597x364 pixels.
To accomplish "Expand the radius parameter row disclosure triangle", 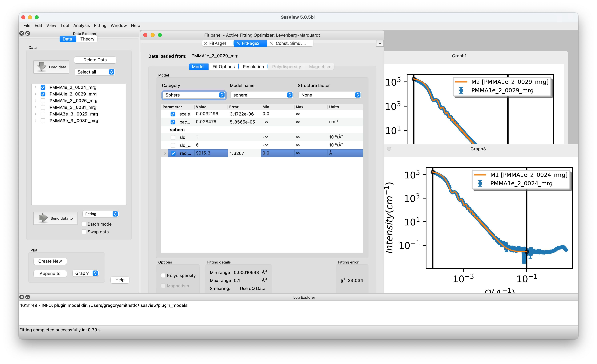I will pos(165,153).
